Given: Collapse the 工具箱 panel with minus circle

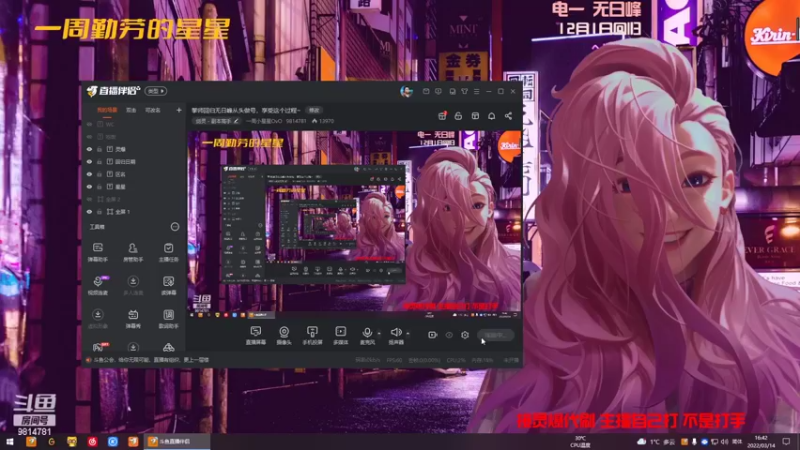Looking at the screenshot, I should 174,227.
